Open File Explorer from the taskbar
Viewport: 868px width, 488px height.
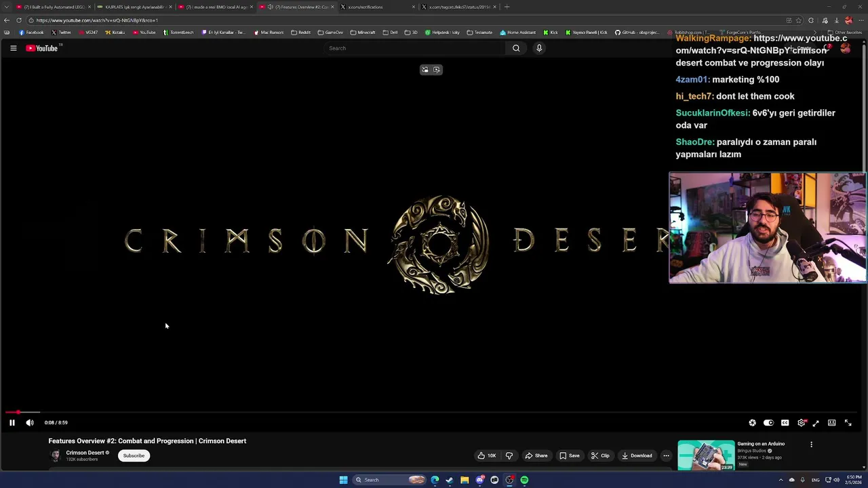pyautogui.click(x=465, y=480)
